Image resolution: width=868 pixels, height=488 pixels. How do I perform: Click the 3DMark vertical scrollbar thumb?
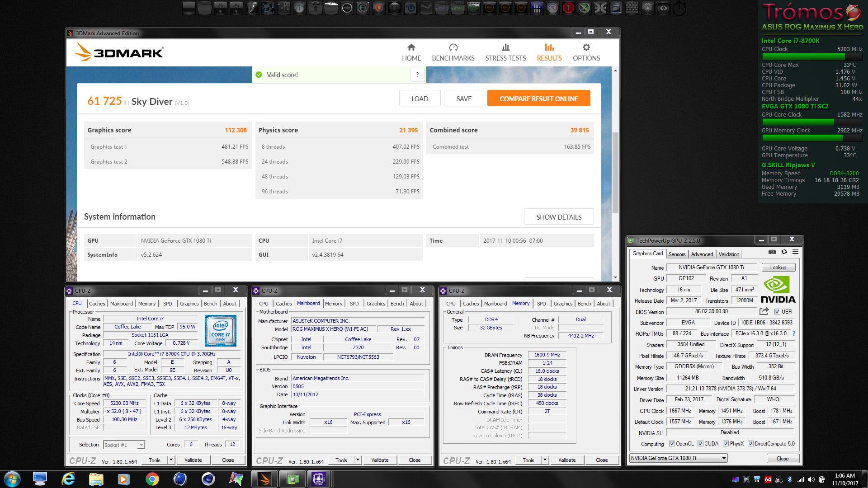[x=615, y=172]
